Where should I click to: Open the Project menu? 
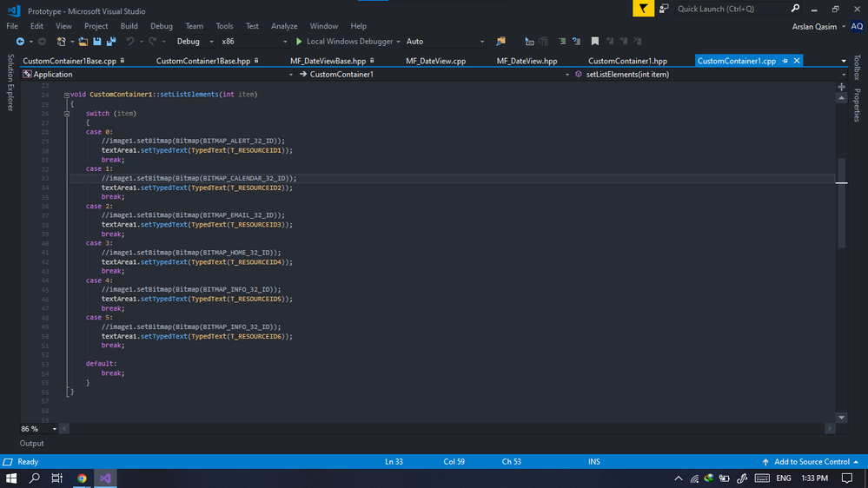[x=96, y=26]
